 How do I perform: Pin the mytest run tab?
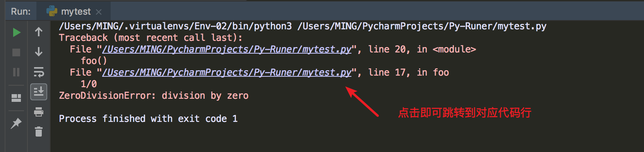tap(16, 123)
